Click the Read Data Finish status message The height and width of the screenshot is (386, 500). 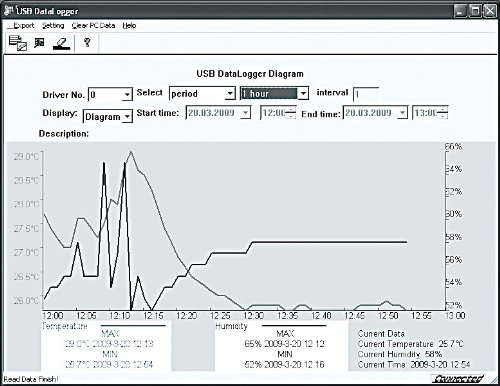click(31, 379)
